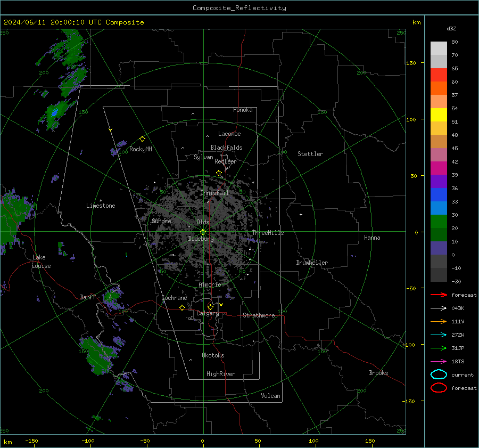Select the 80 dBZ color swatch

pyautogui.click(x=439, y=48)
